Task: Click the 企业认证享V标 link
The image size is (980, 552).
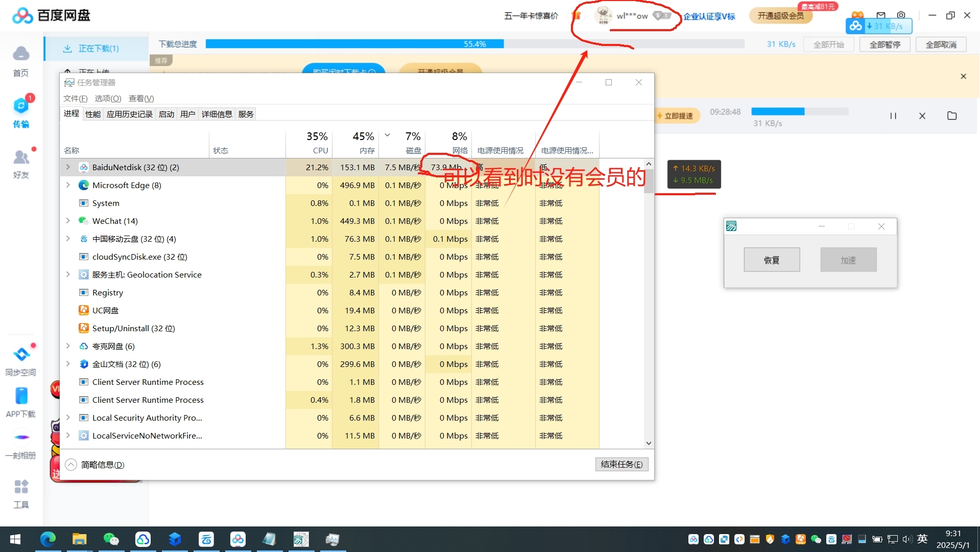Action: click(709, 16)
